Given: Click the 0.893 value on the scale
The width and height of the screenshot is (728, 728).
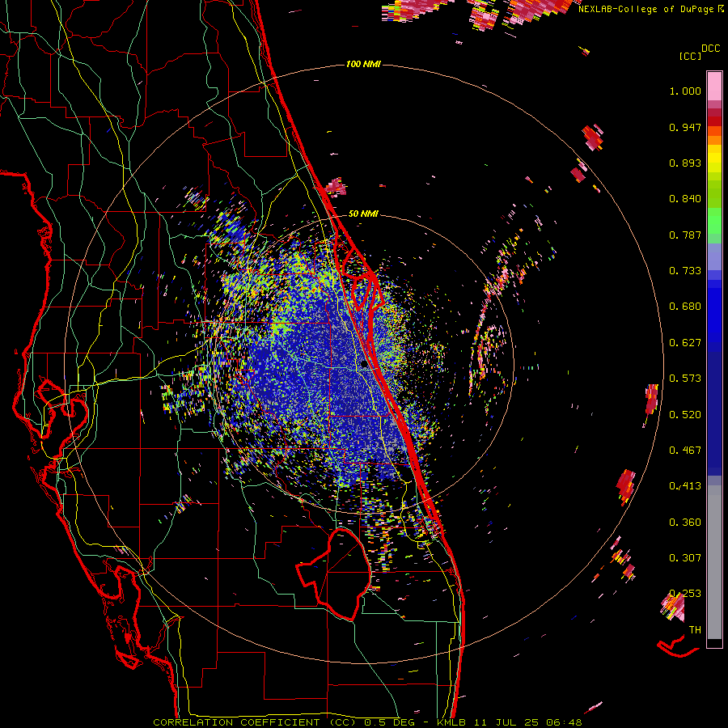Looking at the screenshot, I should click(685, 163).
